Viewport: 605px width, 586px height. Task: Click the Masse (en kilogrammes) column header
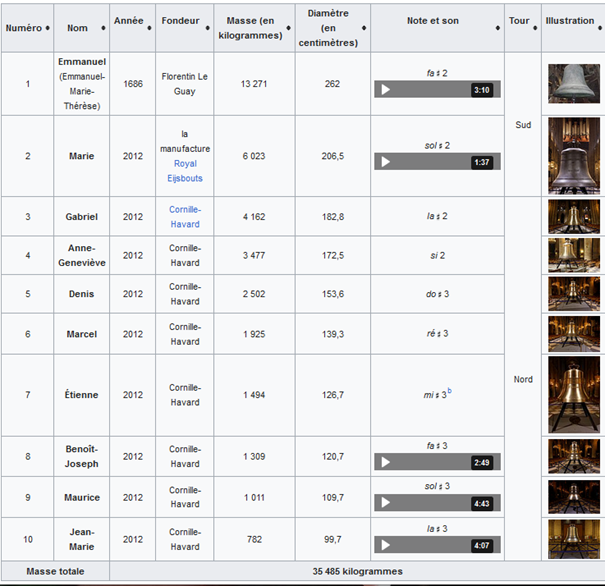254,28
